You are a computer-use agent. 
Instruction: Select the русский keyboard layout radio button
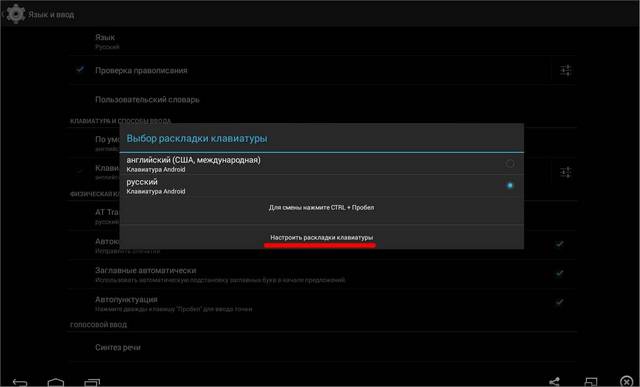(x=509, y=185)
